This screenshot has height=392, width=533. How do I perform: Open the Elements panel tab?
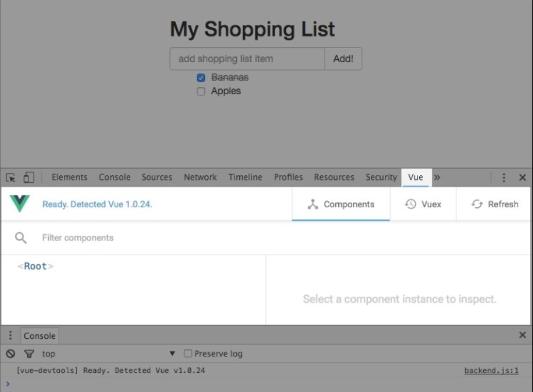tap(69, 177)
